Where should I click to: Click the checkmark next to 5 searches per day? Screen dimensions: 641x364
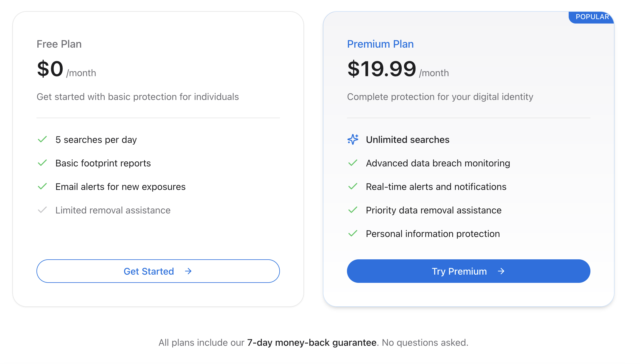tap(42, 139)
